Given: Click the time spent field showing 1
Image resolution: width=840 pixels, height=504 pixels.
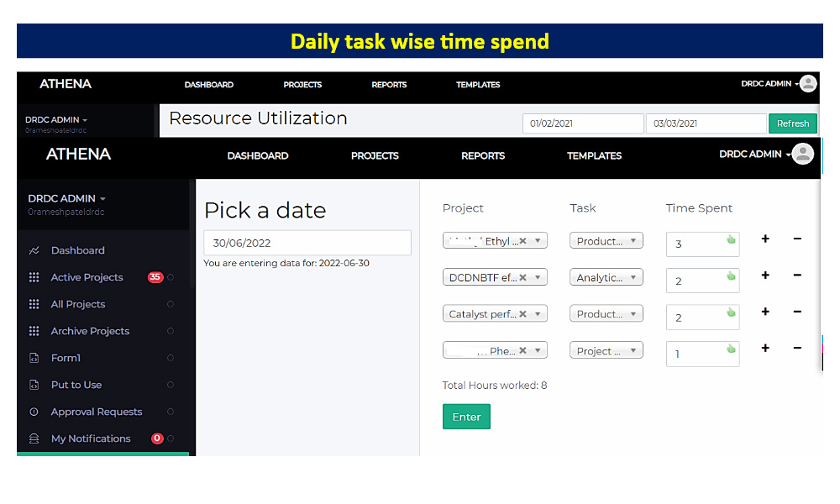Looking at the screenshot, I should 702,354.
